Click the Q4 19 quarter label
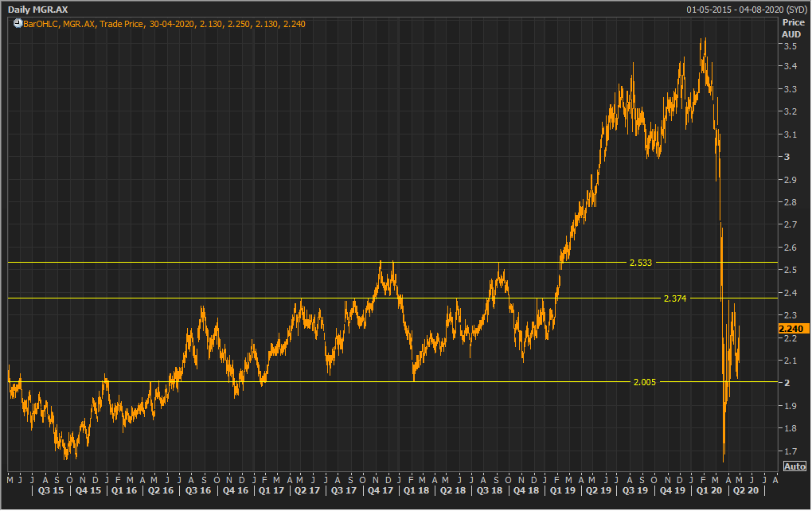The height and width of the screenshot is (511, 812). [672, 490]
